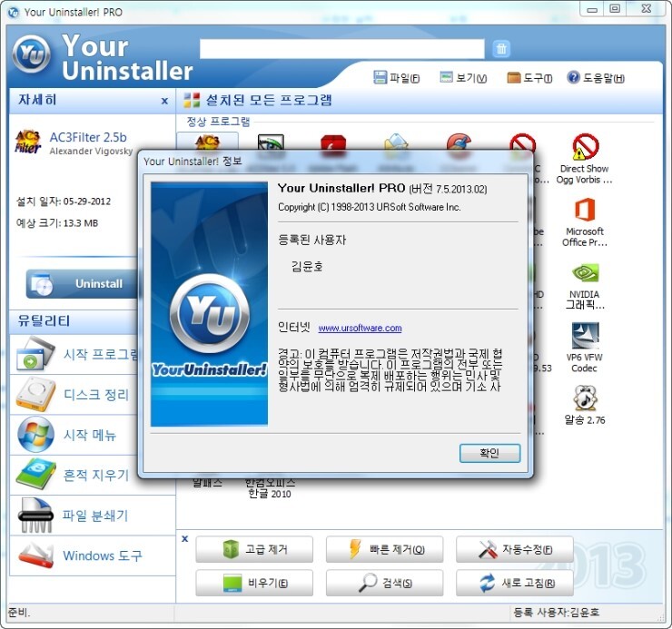The height and width of the screenshot is (629, 672).
Task: Click the registered user name 김윤호 in dialog
Action: click(x=307, y=267)
